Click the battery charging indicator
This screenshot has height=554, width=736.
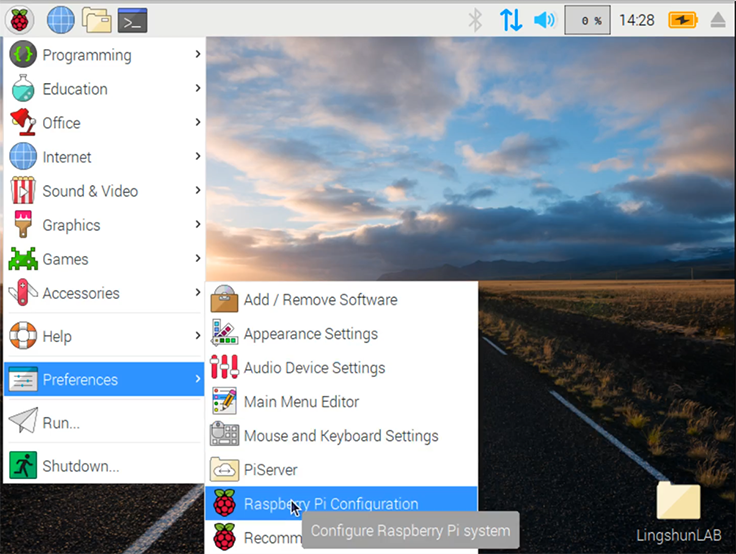pos(683,20)
